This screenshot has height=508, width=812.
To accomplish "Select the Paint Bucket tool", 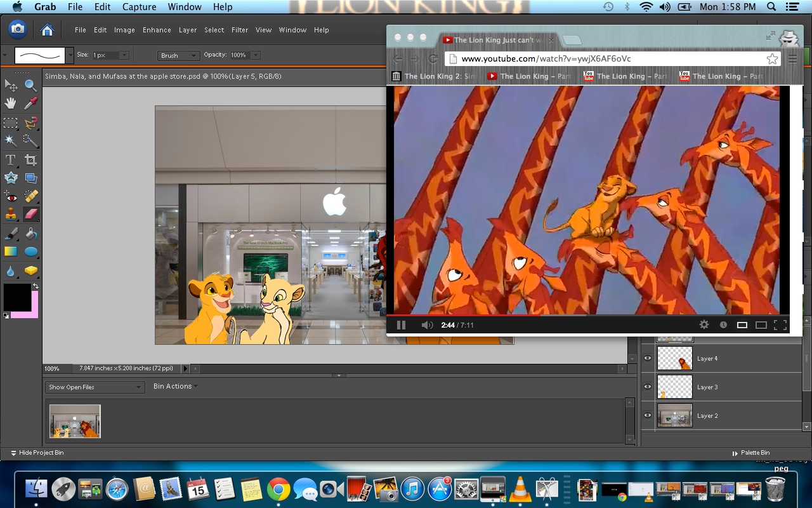I will tap(30, 234).
